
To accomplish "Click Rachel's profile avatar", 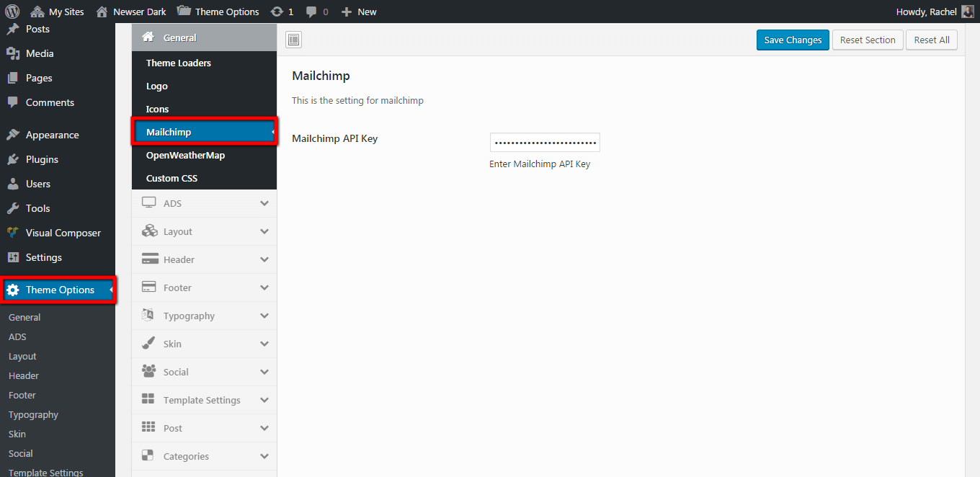I will pyautogui.click(x=968, y=12).
